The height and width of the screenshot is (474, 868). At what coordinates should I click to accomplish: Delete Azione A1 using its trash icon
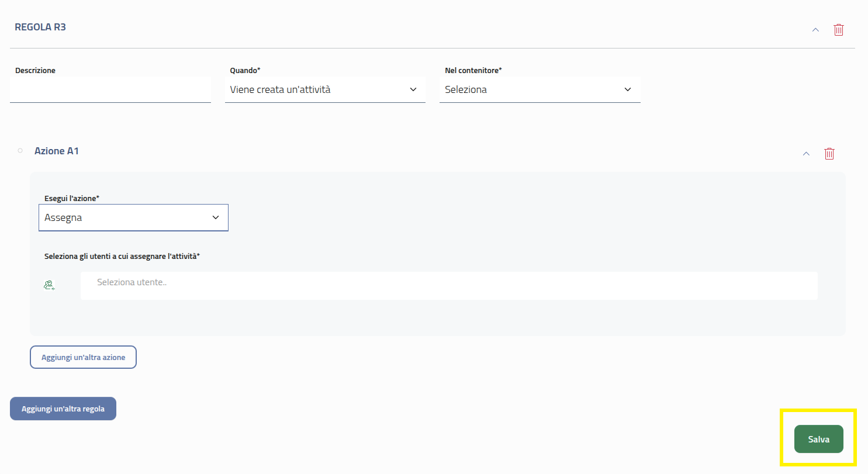click(829, 154)
